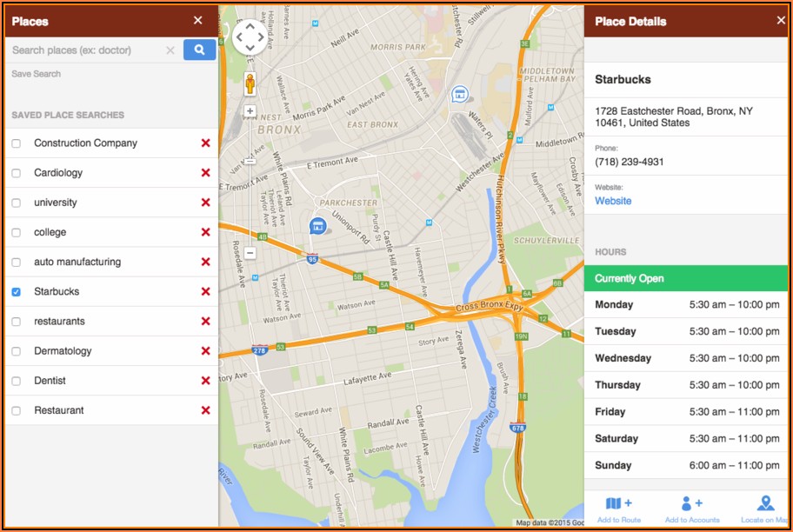
Task: Click the map zoom in plus button
Action: 250,111
